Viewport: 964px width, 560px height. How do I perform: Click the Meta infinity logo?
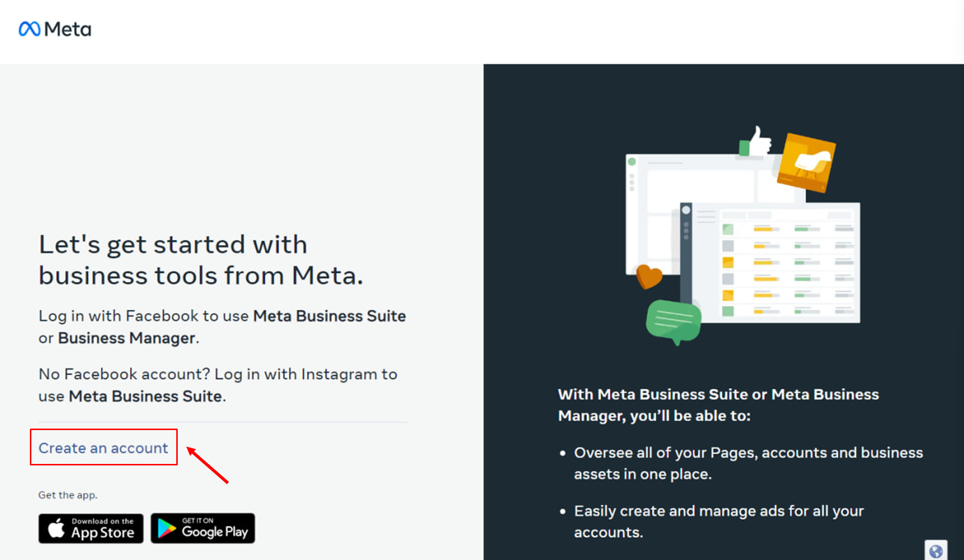29,29
